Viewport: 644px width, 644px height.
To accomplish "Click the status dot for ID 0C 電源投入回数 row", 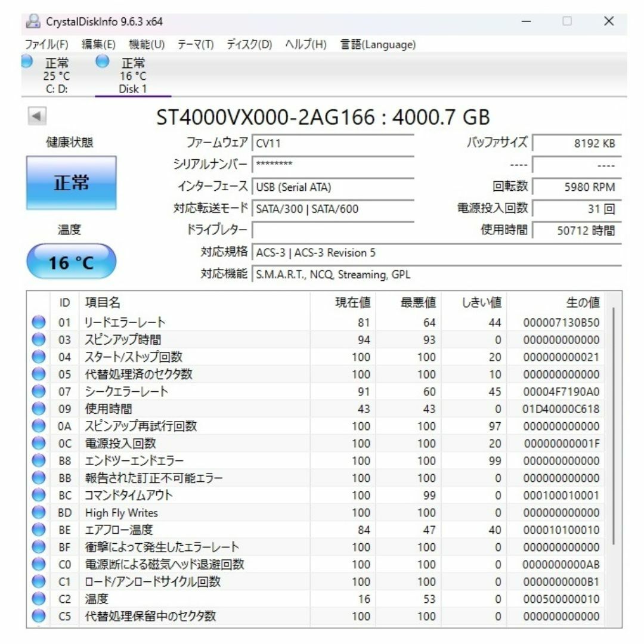I will click(x=39, y=442).
